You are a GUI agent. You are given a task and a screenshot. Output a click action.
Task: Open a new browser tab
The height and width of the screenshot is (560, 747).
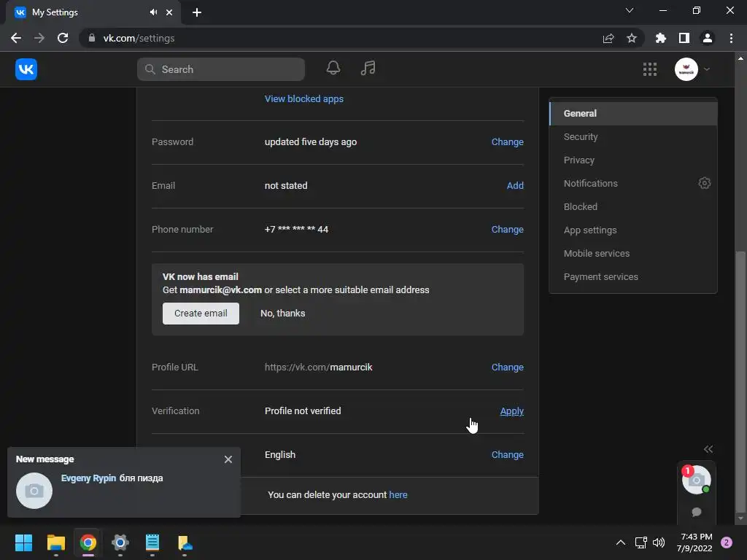click(197, 12)
